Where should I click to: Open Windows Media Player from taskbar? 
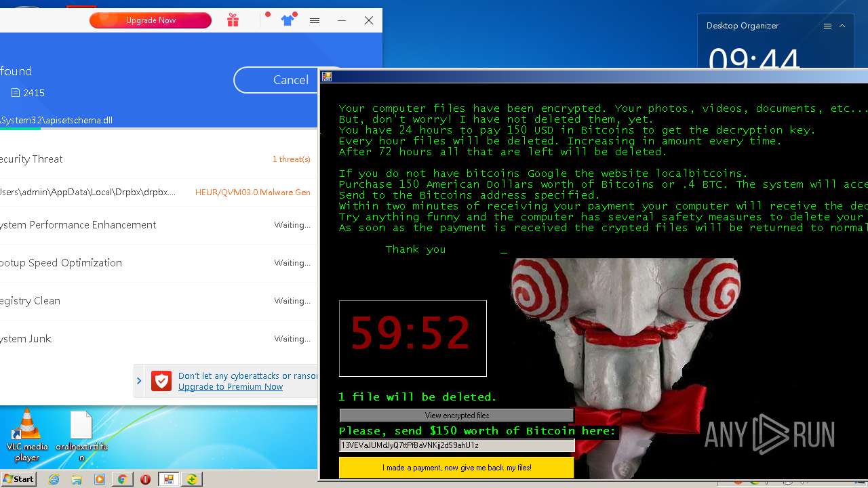100,479
